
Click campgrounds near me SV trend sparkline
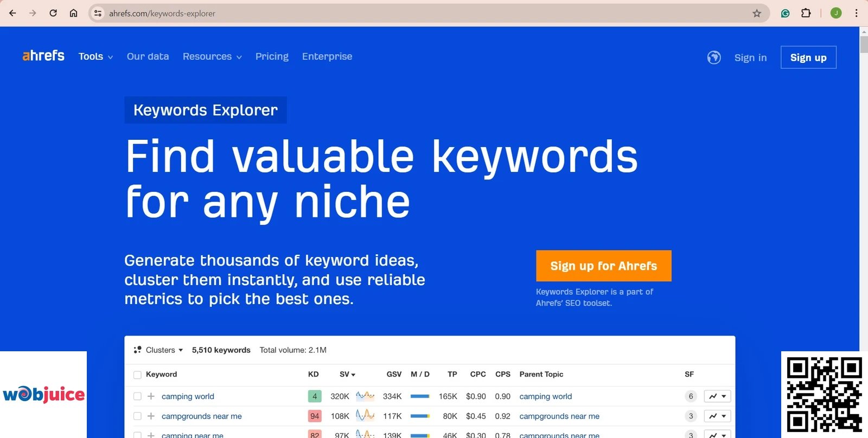365,416
